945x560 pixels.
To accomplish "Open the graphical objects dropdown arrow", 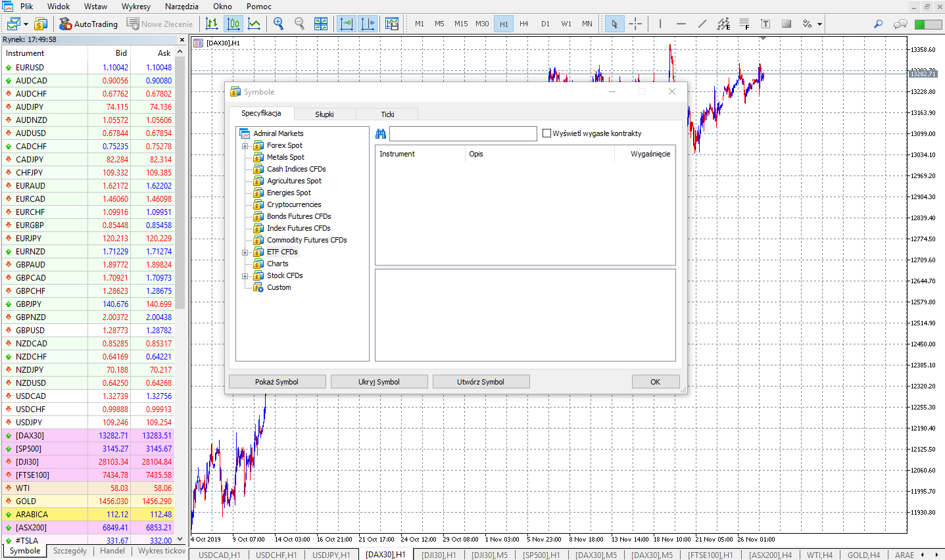I will [x=820, y=24].
